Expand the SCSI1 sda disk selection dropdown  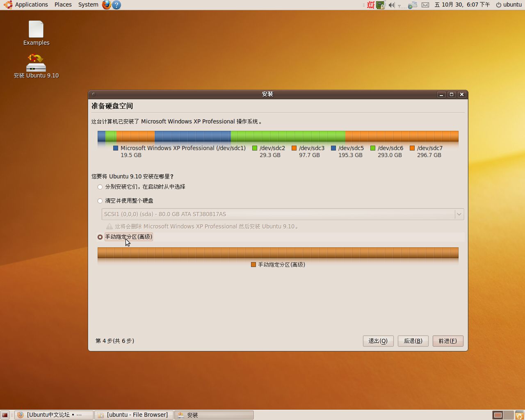tap(283, 214)
